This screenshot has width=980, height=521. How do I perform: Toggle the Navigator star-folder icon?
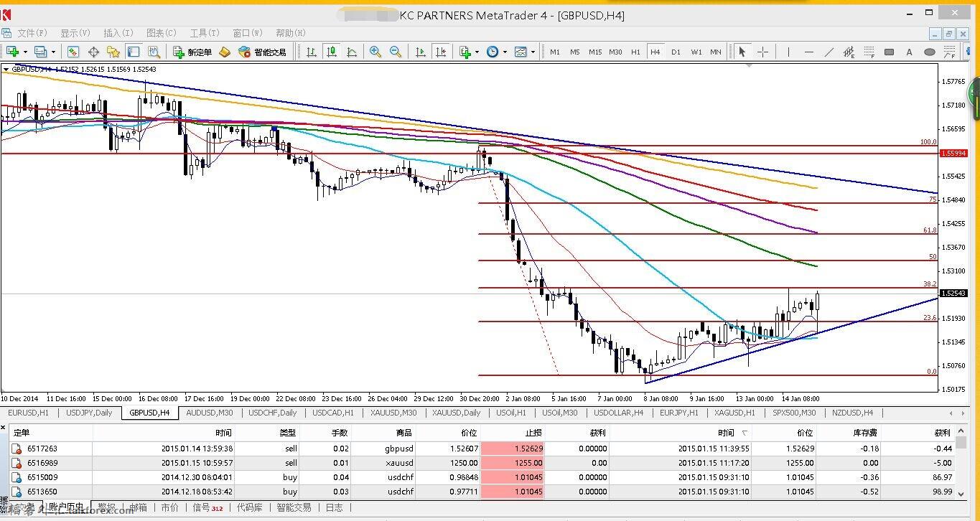[113, 52]
